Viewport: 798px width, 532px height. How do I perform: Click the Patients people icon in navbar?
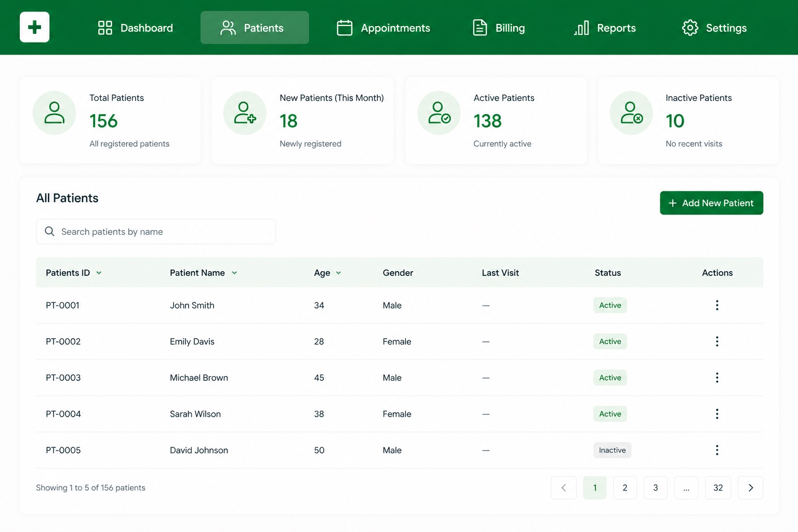[x=228, y=28]
